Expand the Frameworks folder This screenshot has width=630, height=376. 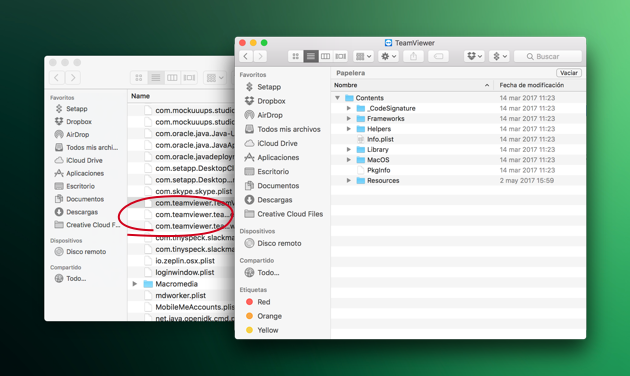349,119
